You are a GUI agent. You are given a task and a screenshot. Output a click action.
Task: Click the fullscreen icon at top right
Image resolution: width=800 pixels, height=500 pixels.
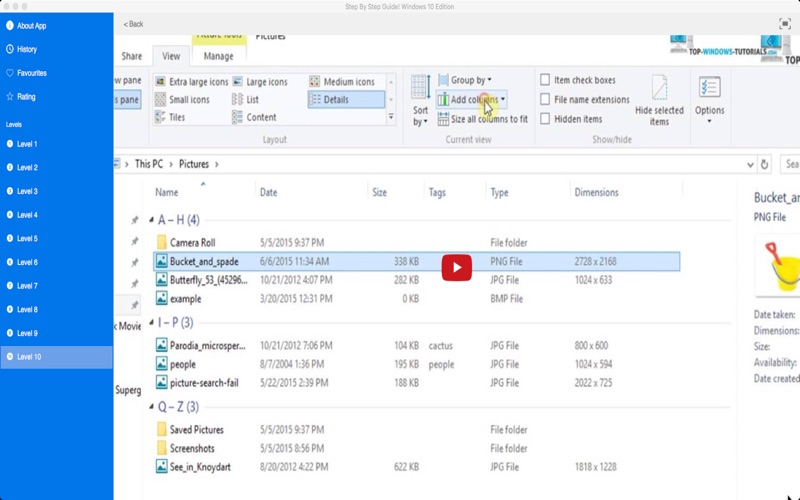pos(784,23)
